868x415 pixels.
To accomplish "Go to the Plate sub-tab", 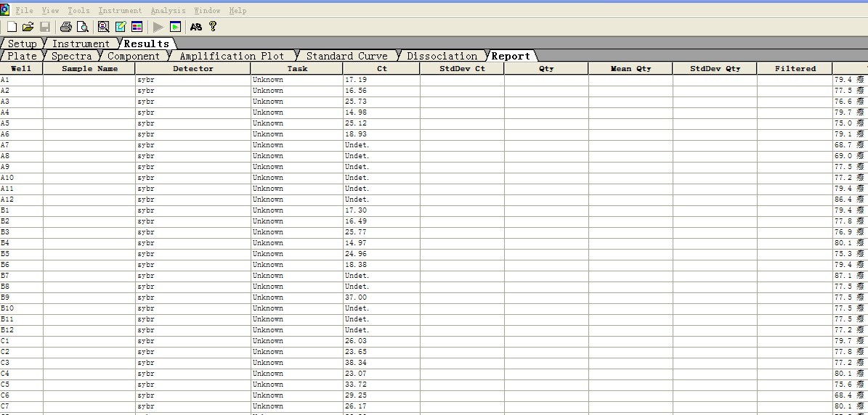I will click(x=22, y=56).
